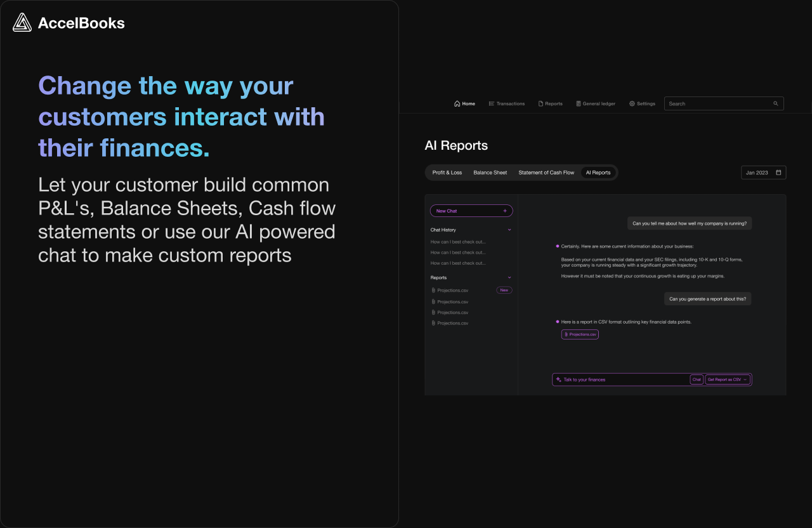Click the Chat History section label
The image size is (812, 528).
click(443, 230)
